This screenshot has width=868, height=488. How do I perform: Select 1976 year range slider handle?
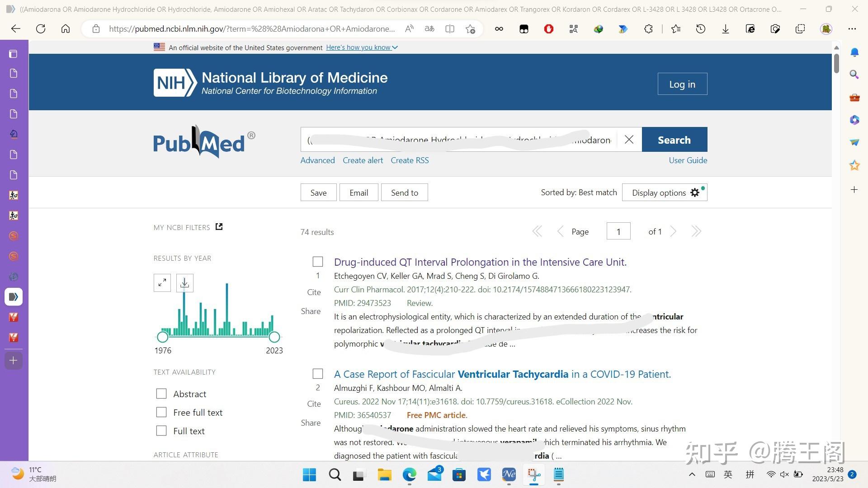[163, 337]
